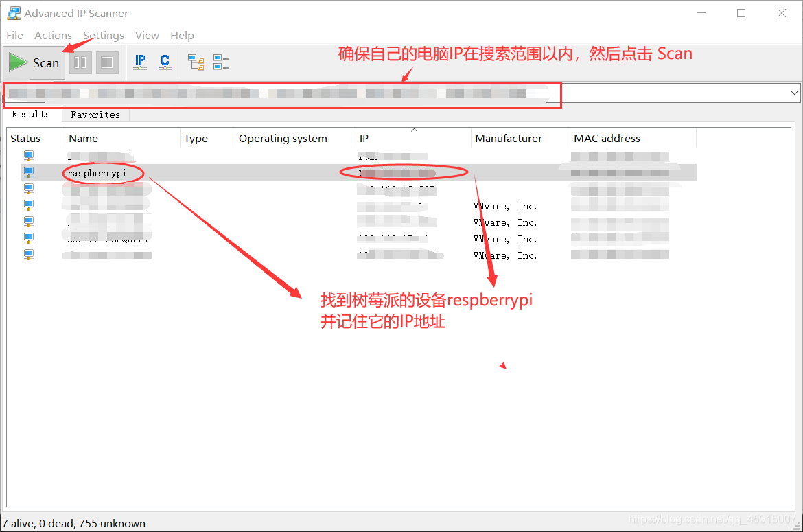Screen dimensions: 803x532
Task: Select the raspberrypi device row name
Action: pyautogui.click(x=97, y=173)
